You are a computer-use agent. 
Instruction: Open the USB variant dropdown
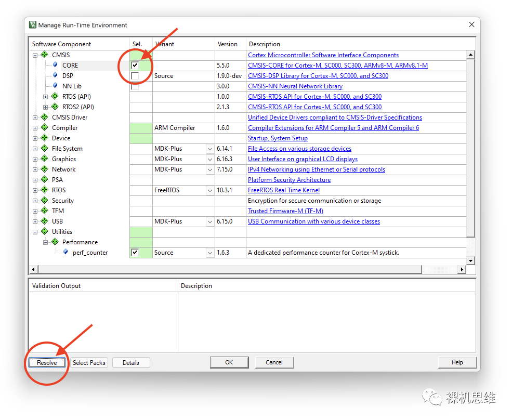coord(210,222)
